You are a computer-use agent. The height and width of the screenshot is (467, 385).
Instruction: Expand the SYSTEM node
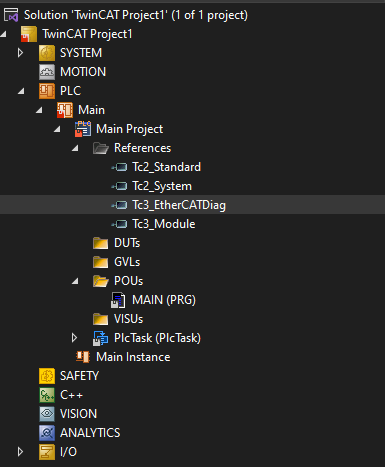pos(20,53)
